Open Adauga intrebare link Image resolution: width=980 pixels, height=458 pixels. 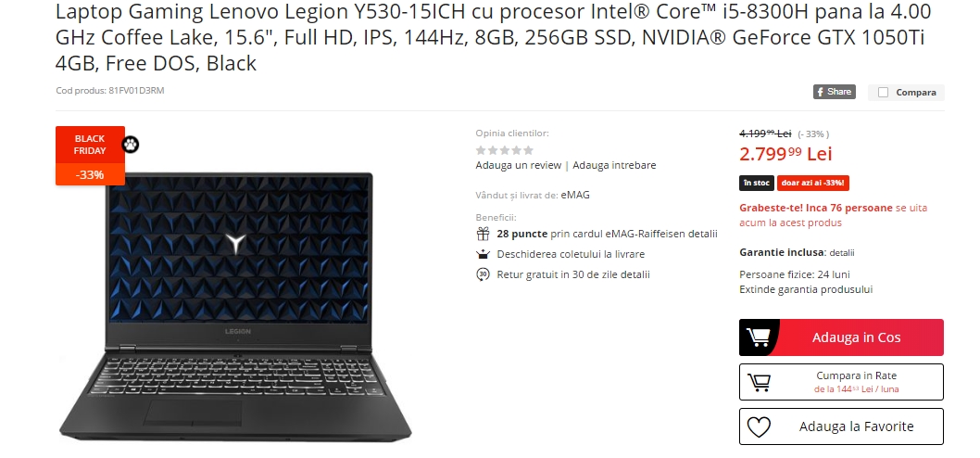click(x=614, y=165)
